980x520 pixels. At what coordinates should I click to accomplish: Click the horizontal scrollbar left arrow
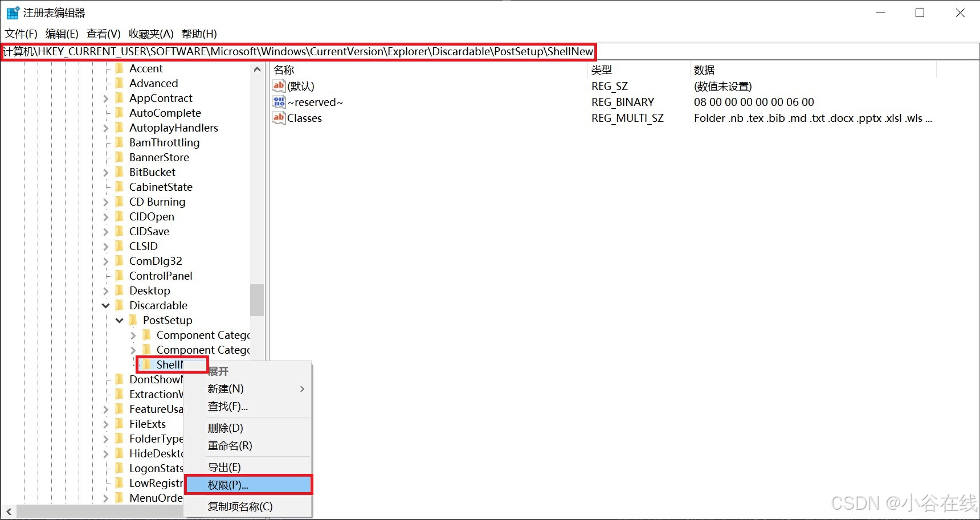click(9, 511)
